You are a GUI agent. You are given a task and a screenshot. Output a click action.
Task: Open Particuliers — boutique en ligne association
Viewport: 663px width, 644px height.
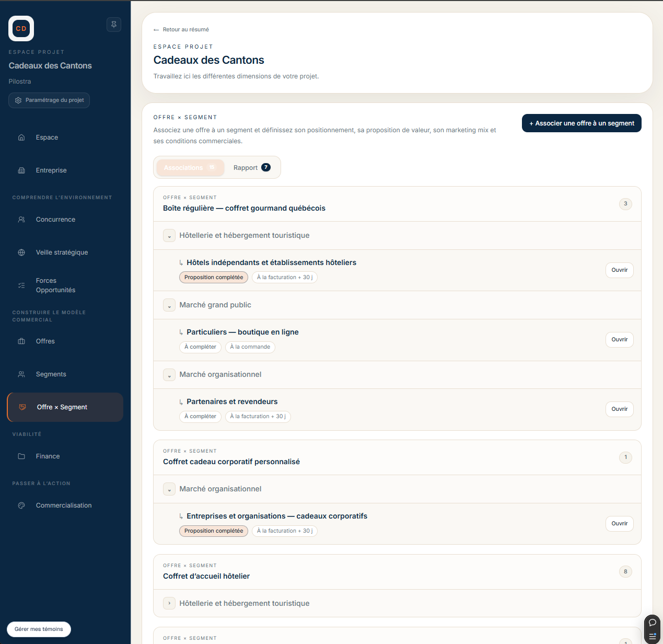click(x=620, y=340)
